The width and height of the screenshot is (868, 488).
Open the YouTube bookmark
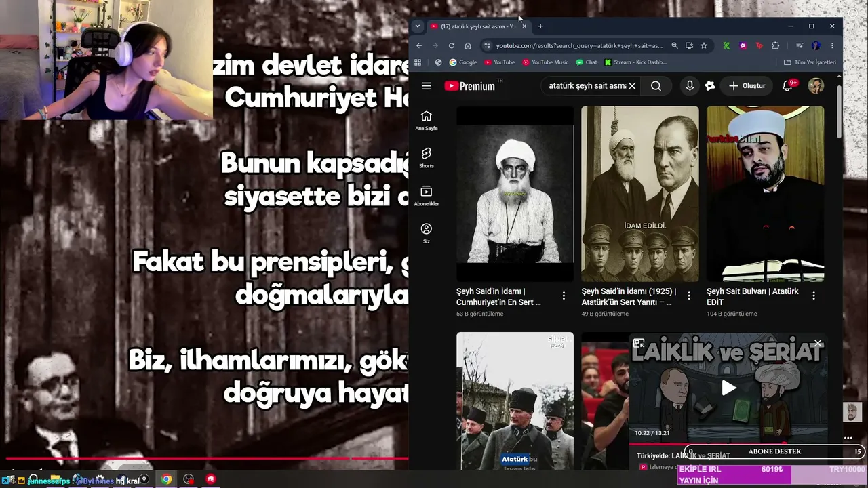500,62
